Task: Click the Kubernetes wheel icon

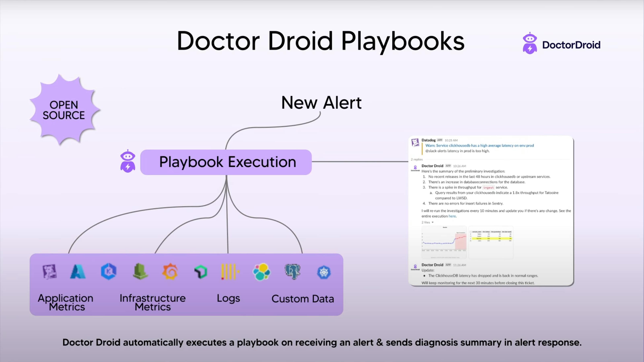Action: pyautogui.click(x=324, y=272)
